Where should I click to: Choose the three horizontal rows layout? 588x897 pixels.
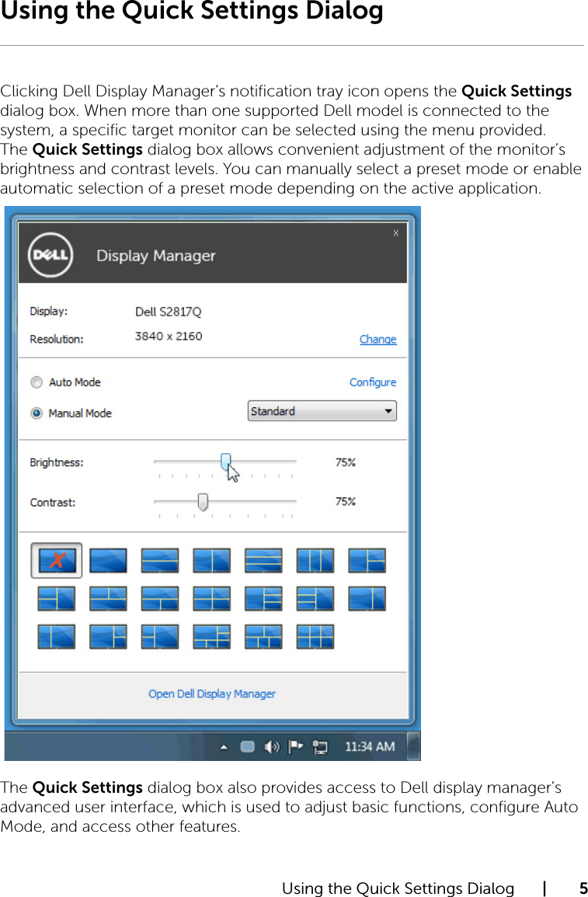coord(263,560)
